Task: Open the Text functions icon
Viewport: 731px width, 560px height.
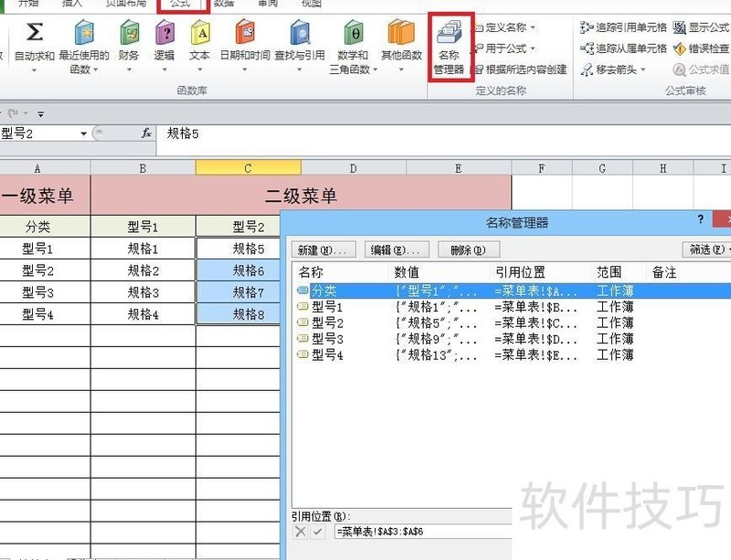Action: click(x=200, y=33)
